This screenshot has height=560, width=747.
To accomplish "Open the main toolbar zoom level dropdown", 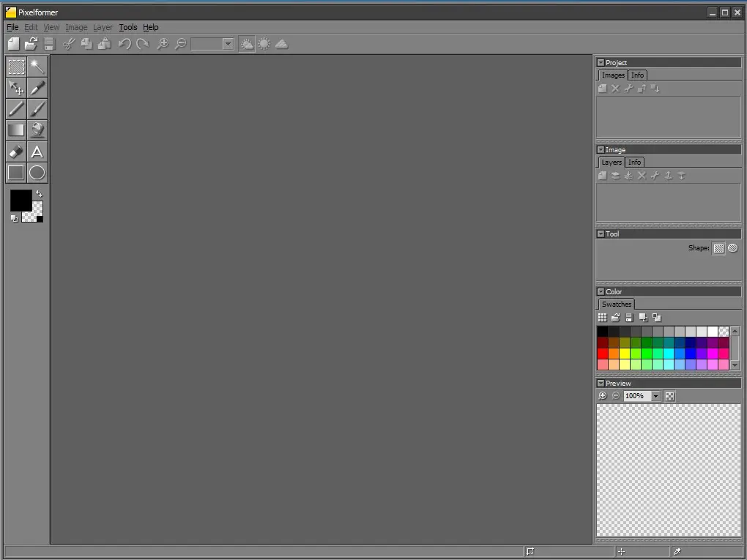I will click(x=228, y=44).
